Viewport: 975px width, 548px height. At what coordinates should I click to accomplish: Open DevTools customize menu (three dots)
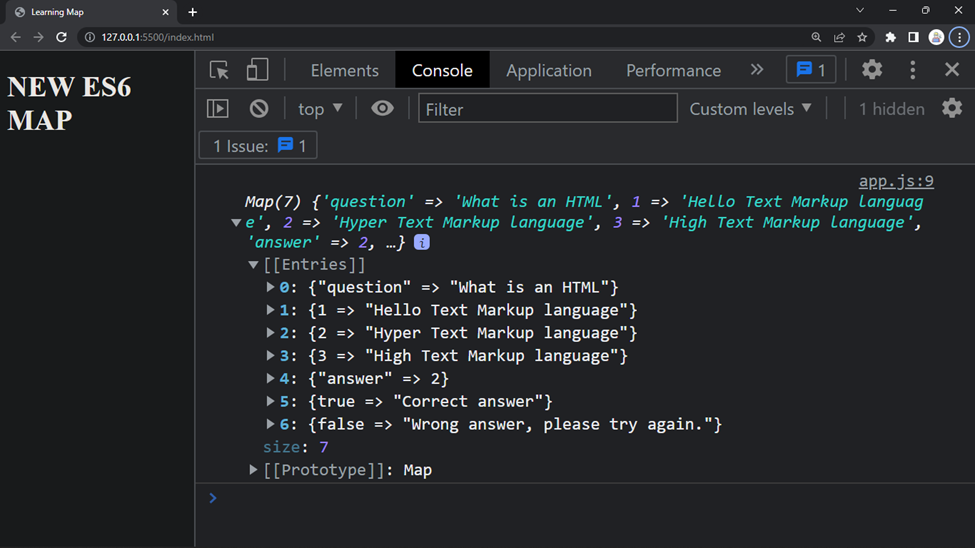tap(913, 70)
